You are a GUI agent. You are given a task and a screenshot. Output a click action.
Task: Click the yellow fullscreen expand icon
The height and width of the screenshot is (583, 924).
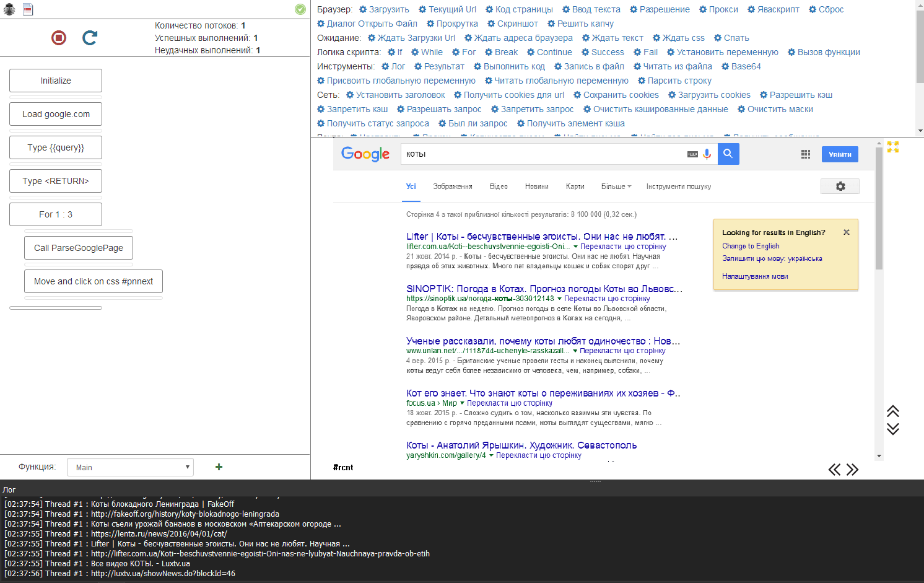[x=892, y=147]
